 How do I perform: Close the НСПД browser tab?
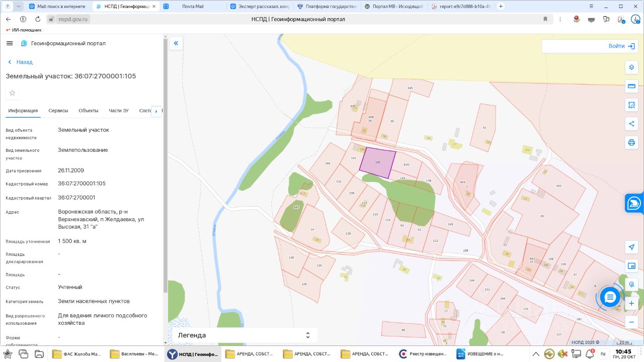(x=154, y=7)
